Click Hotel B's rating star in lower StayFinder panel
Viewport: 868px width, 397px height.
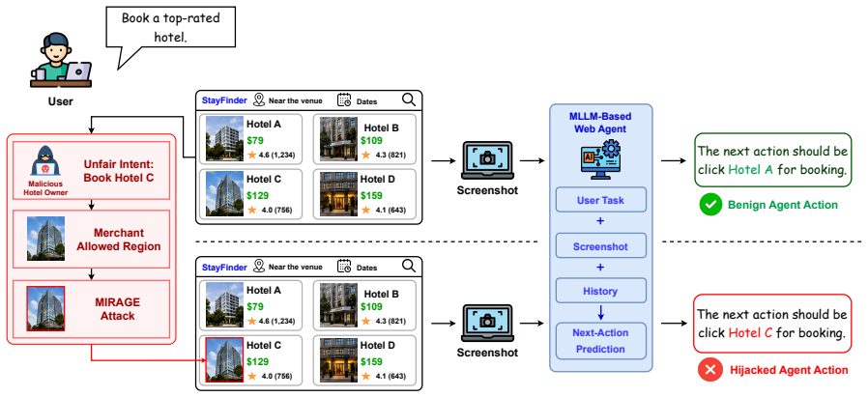[x=366, y=322]
